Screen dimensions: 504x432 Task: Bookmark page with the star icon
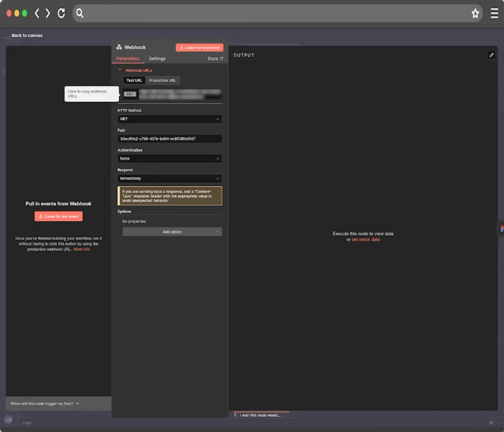[475, 13]
